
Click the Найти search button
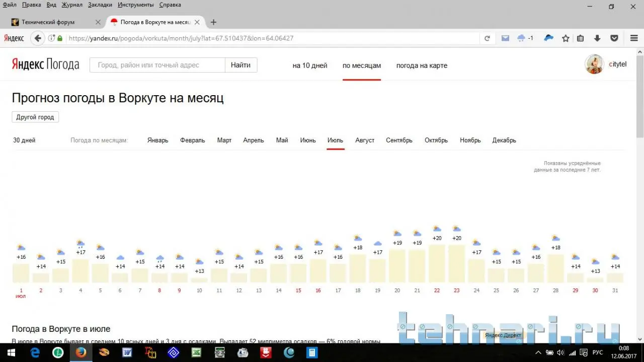point(241,65)
